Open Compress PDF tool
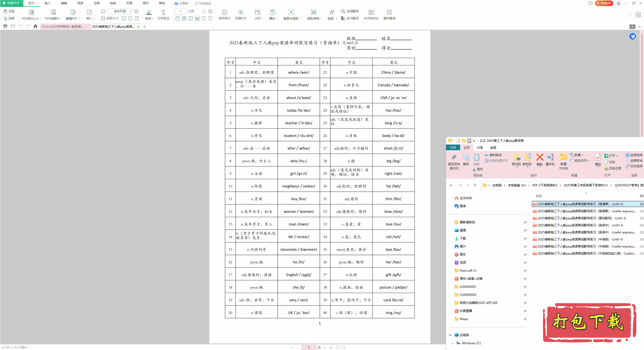 (240, 15)
